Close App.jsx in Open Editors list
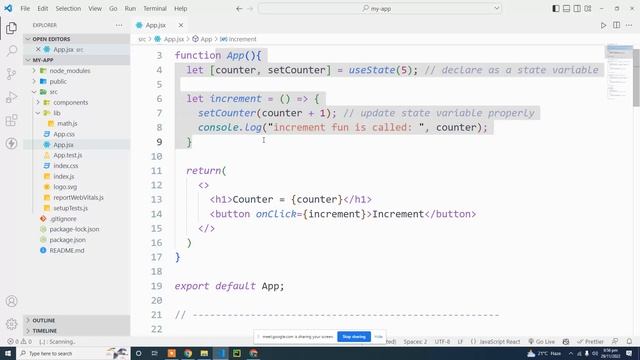Screen dimensions: 640x360 (38, 49)
